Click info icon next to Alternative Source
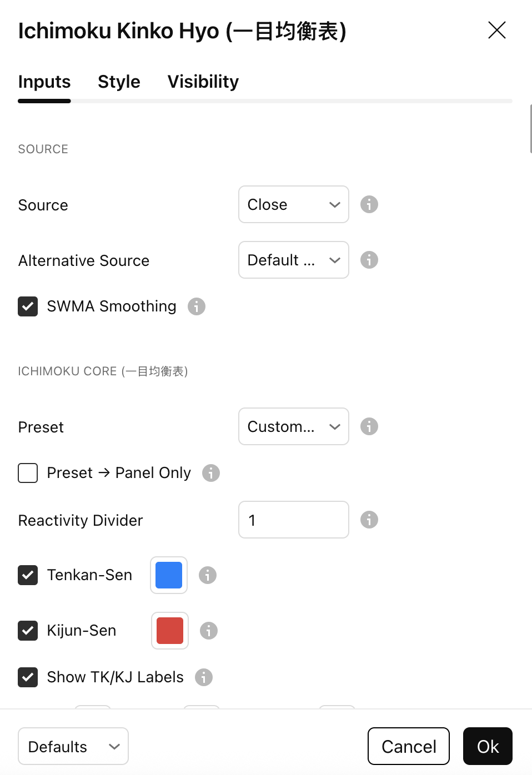This screenshot has width=532, height=775. pyautogui.click(x=369, y=260)
